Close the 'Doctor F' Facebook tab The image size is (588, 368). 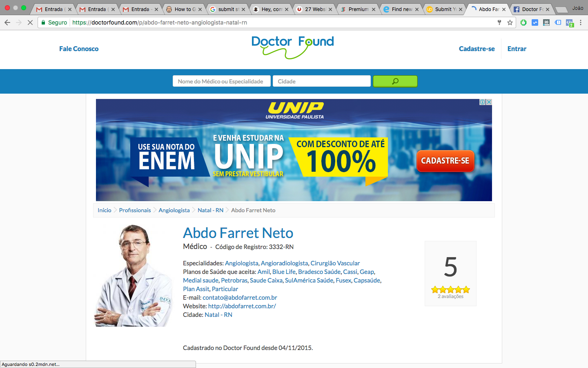point(548,9)
